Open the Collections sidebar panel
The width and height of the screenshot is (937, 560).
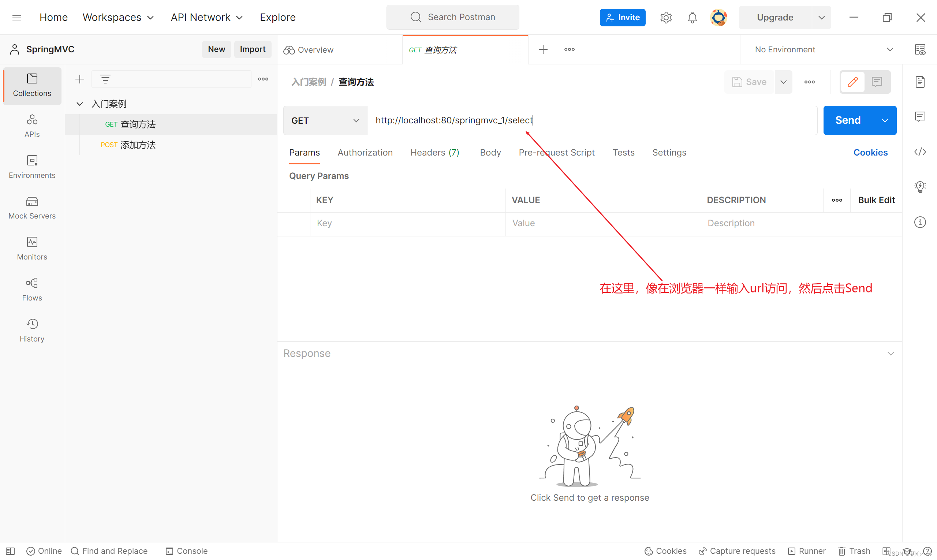click(x=32, y=85)
